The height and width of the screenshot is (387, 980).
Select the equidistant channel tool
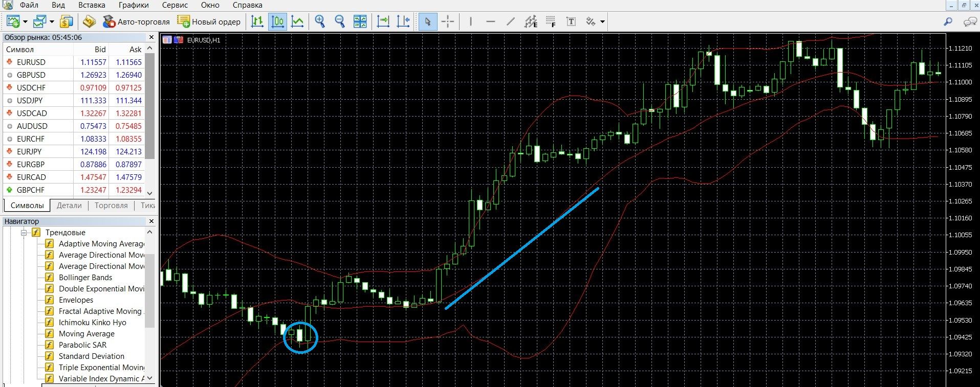coord(531,21)
